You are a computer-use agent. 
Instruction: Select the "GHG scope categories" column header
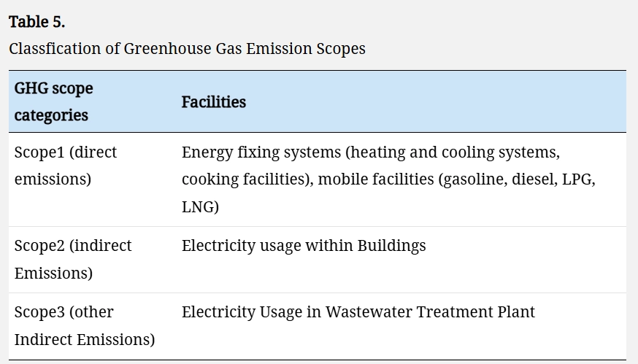click(x=54, y=101)
